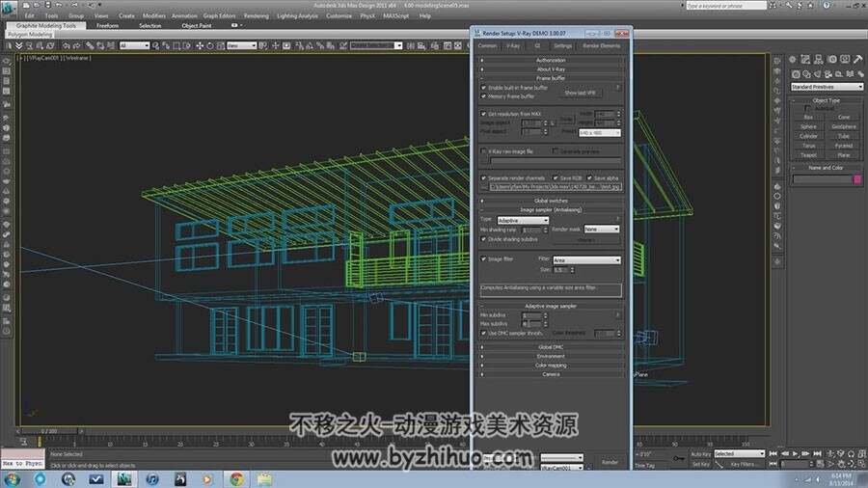Expand the Global switches rollout
The width and height of the screenshot is (868, 488).
(x=552, y=201)
